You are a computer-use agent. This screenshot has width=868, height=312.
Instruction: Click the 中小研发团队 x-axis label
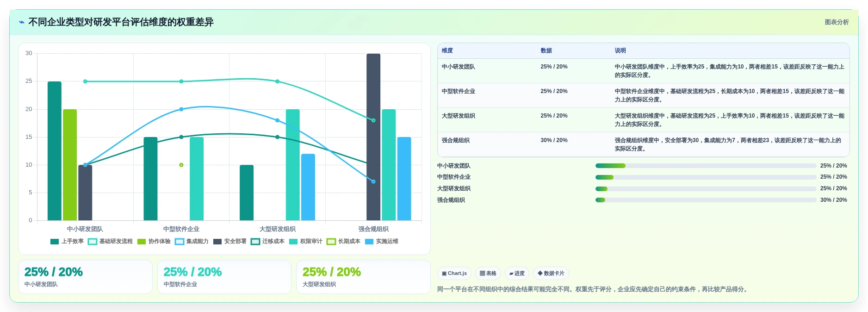(x=85, y=229)
